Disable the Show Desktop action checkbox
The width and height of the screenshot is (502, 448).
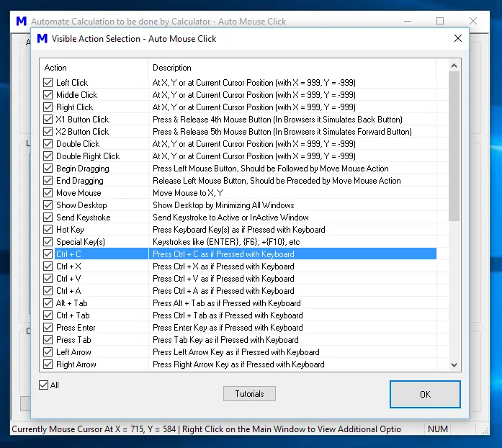tap(48, 205)
